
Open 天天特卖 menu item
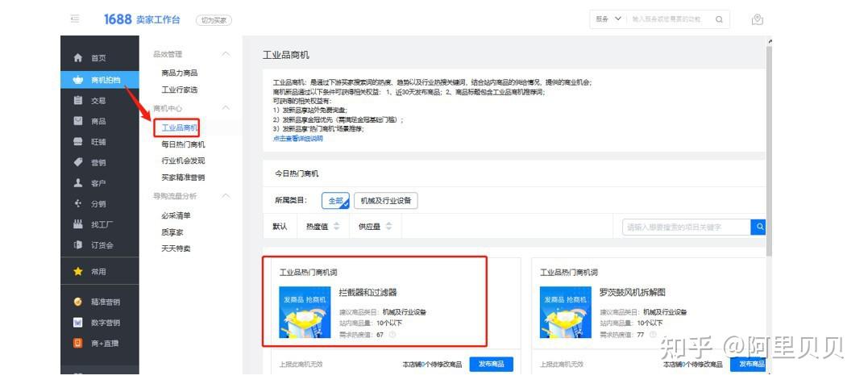176,248
